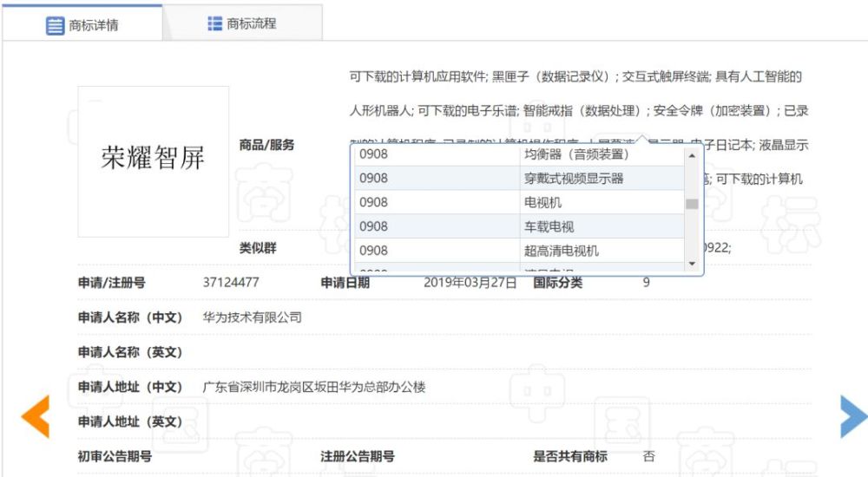
Task: Select the 车载电视 row
Action: [519, 226]
